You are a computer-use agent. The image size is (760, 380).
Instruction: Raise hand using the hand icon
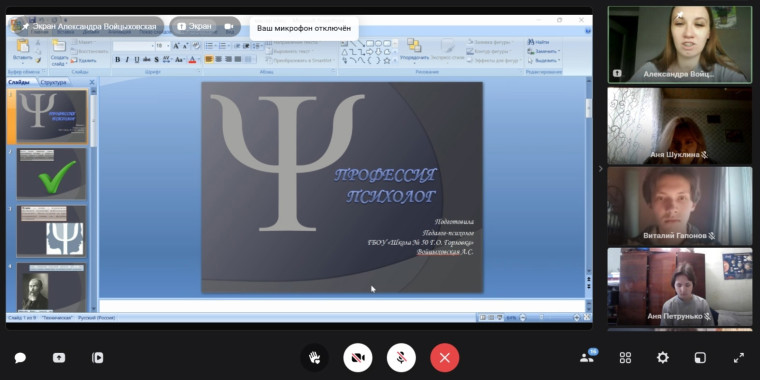314,358
